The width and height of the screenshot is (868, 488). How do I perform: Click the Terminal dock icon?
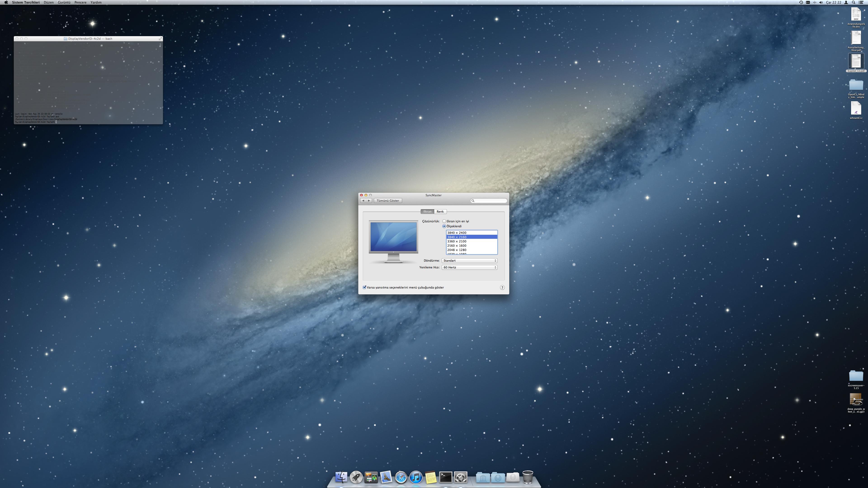tap(446, 477)
